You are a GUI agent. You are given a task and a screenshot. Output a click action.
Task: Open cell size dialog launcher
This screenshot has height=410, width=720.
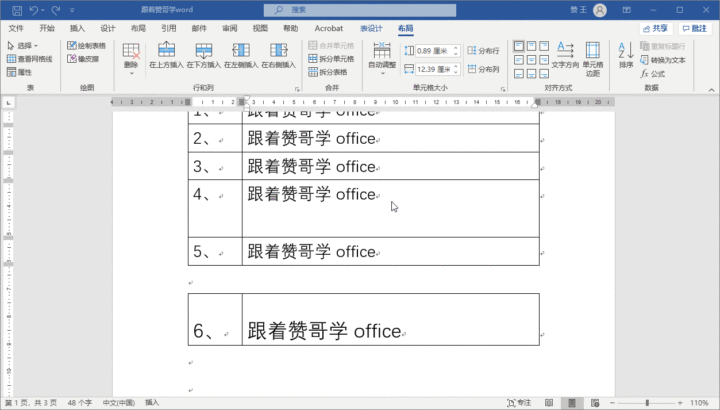503,89
